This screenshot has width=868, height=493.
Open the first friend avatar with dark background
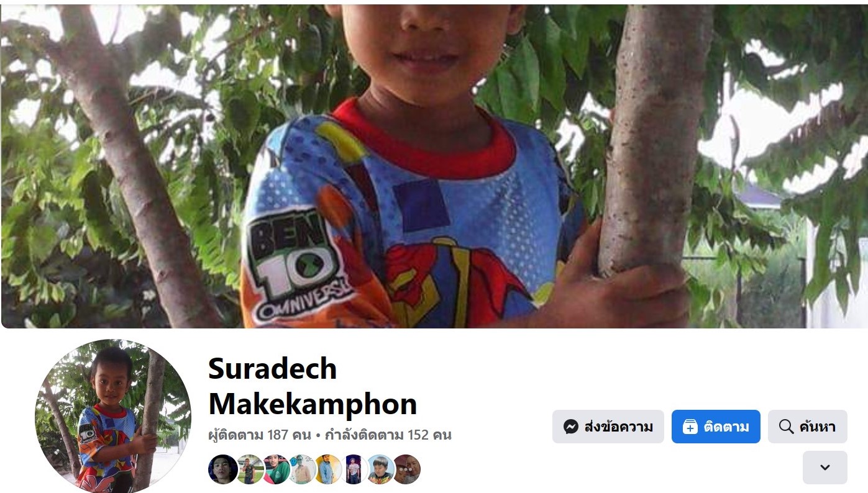(x=222, y=469)
